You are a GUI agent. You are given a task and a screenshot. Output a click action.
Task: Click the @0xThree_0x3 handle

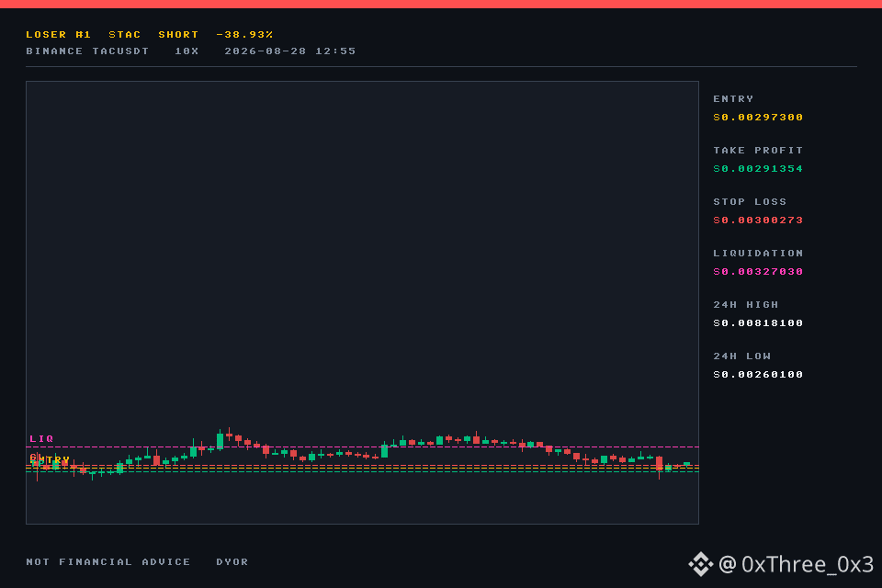796,564
